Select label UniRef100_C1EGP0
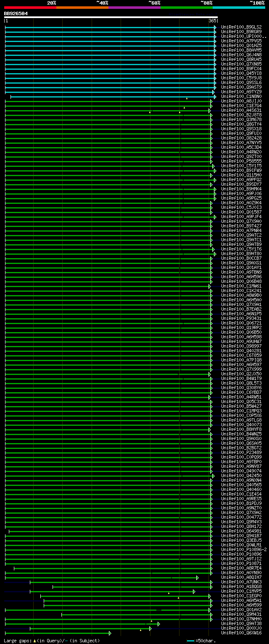 241,596
